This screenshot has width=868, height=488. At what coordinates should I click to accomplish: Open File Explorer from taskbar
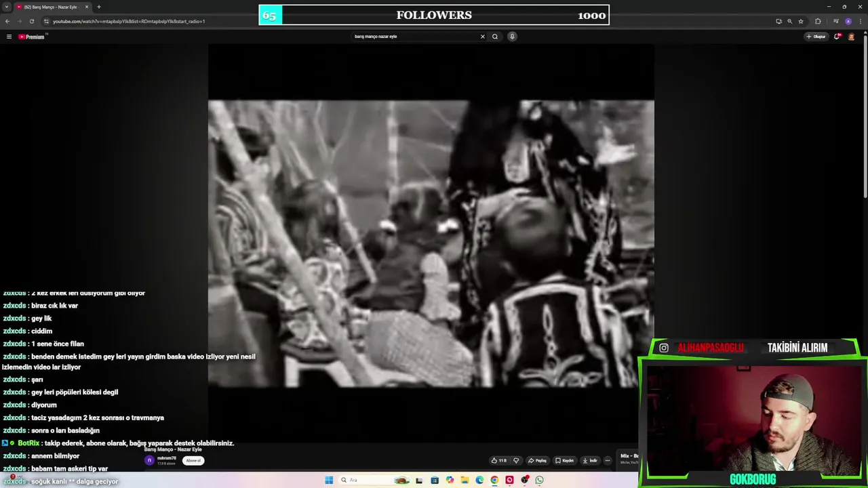(465, 480)
